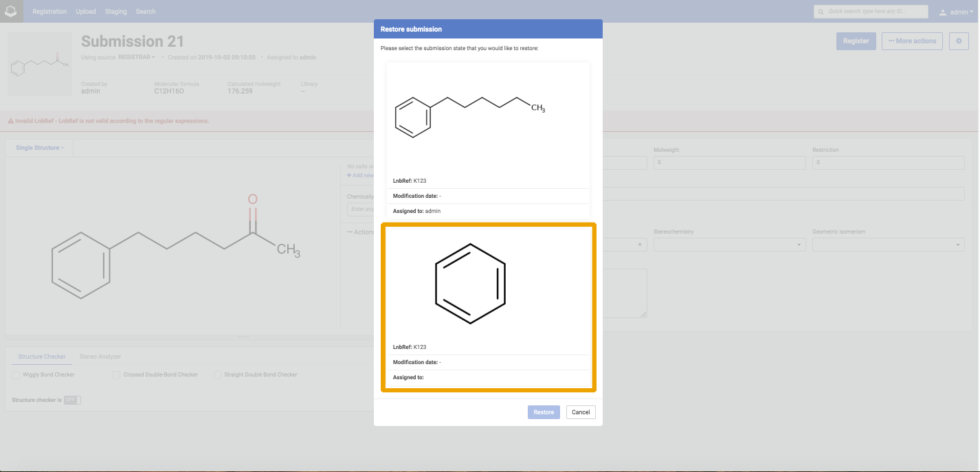Image resolution: width=980 pixels, height=472 pixels.
Task: Click the magnifier icon in quick search
Action: tap(821, 12)
